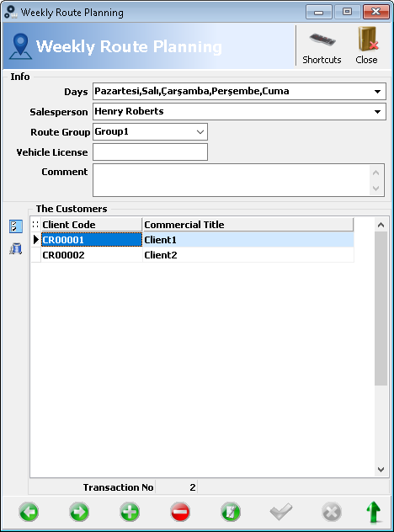Expand the Days dropdown

pyautogui.click(x=377, y=92)
